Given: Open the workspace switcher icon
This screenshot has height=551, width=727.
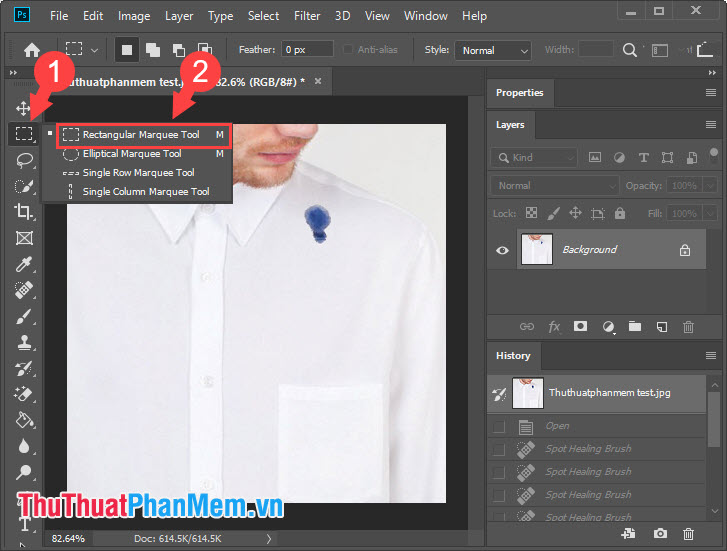Looking at the screenshot, I should (x=660, y=50).
